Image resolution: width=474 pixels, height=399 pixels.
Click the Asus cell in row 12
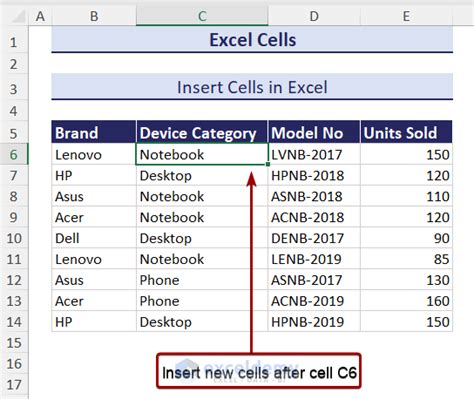click(x=94, y=280)
